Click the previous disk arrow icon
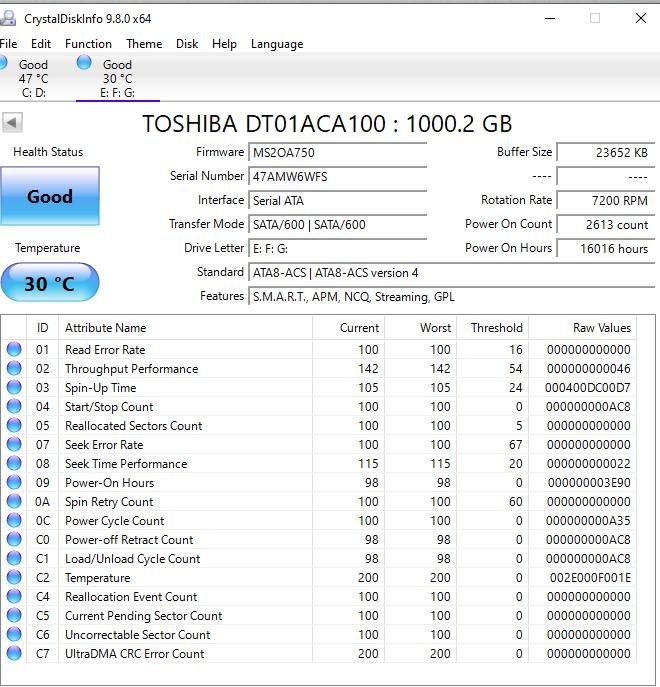The height and width of the screenshot is (687, 660). coord(12,123)
